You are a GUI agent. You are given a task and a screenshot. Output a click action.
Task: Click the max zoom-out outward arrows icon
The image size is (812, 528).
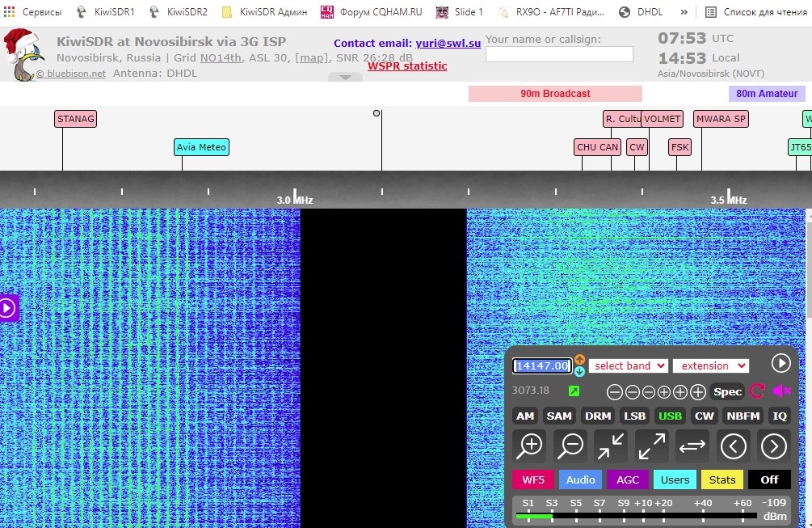652,446
